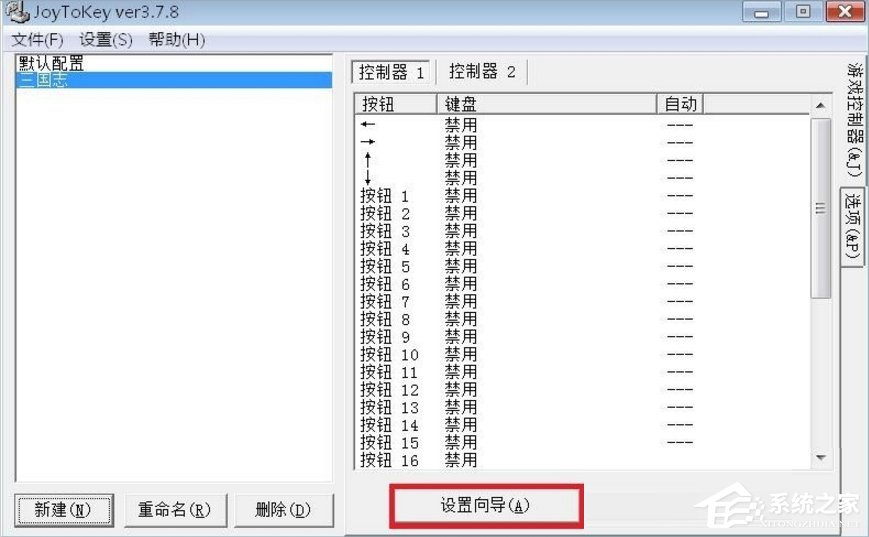The image size is (869, 537).
Task: Select the 按钮 7 row
Action: [582, 302]
